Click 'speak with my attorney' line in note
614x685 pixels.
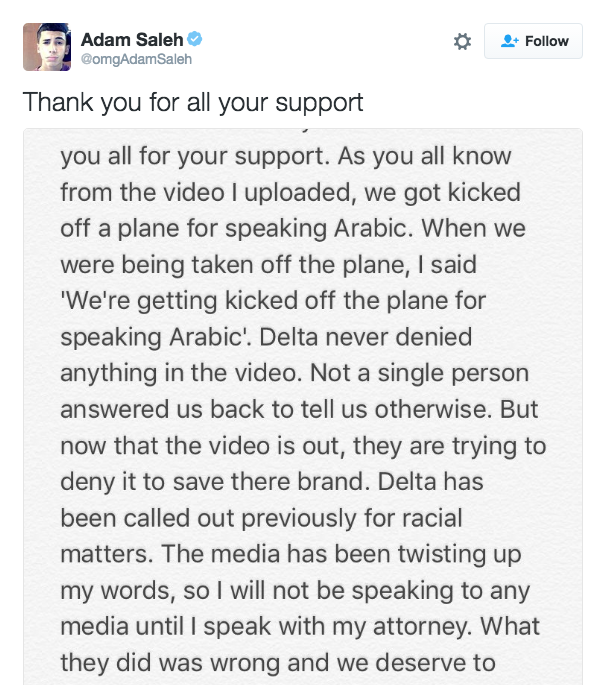pos(337,626)
